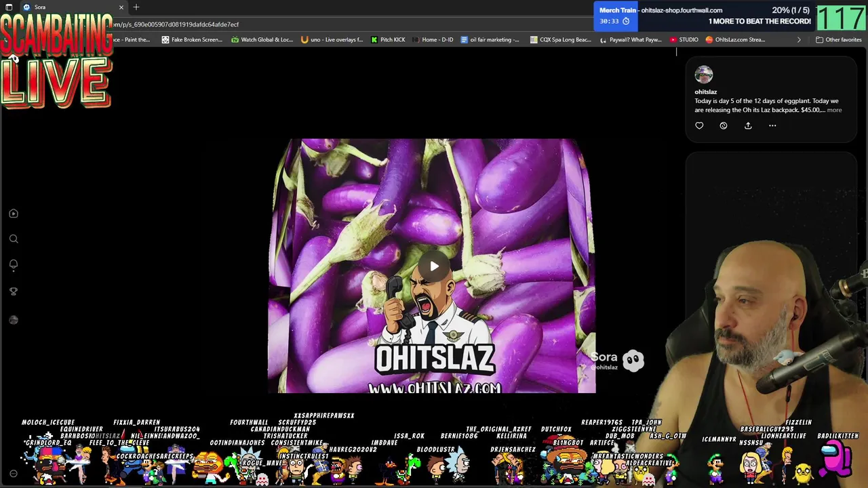Open the three-dot more options menu
This screenshot has height=488, width=868.
pyautogui.click(x=772, y=125)
